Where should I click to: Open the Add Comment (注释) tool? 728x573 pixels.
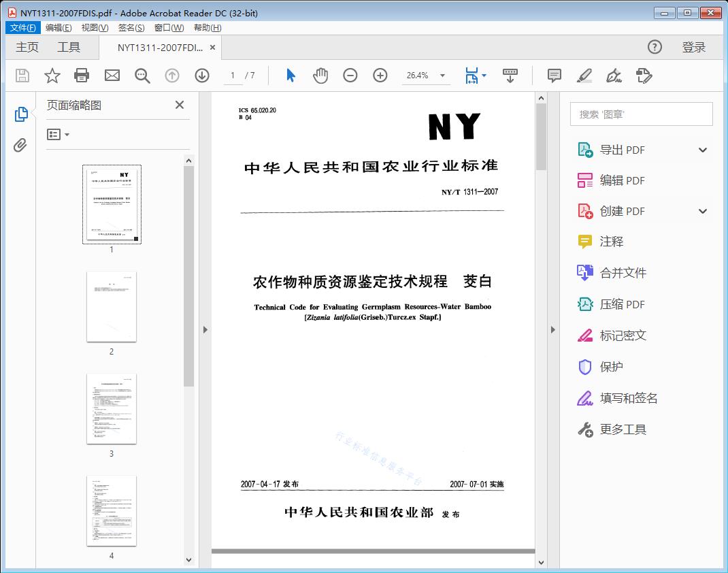[x=554, y=76]
